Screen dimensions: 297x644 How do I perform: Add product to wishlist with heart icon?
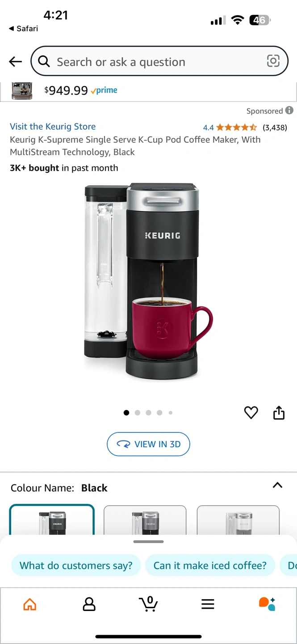click(x=251, y=412)
